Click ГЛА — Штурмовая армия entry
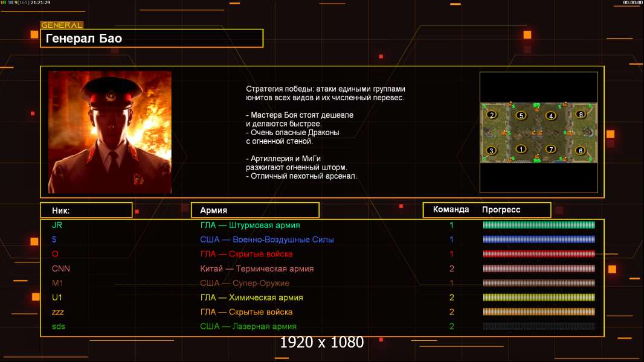This screenshot has height=362, width=644. tap(250, 225)
